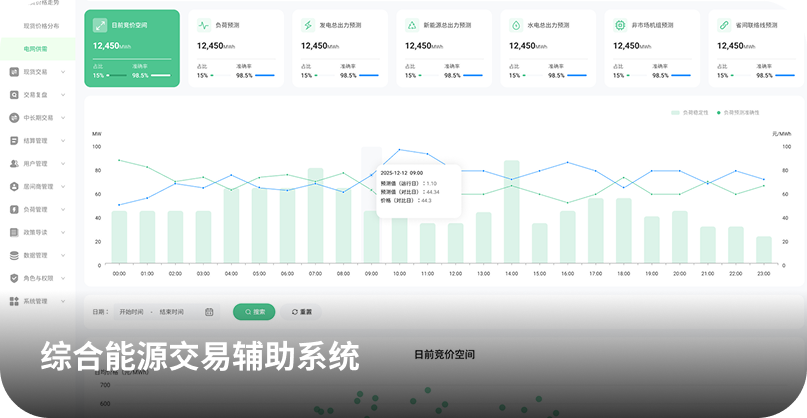The height and width of the screenshot is (418, 807).
Task: Click the 开始时间 start date field
Action: [131, 312]
